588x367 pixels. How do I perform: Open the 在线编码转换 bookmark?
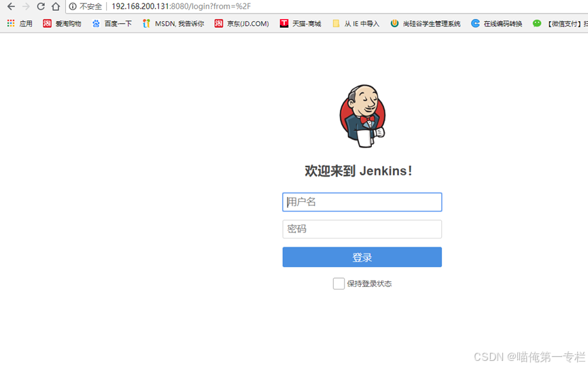click(x=497, y=24)
